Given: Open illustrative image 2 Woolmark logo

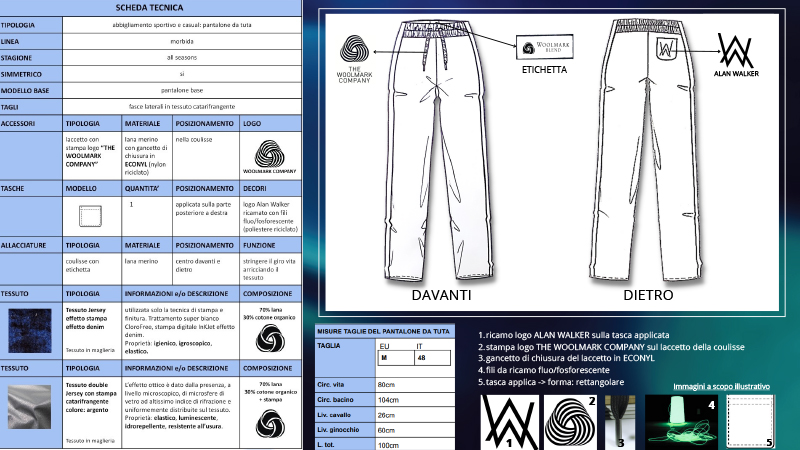Looking at the screenshot, I should pos(570,422).
